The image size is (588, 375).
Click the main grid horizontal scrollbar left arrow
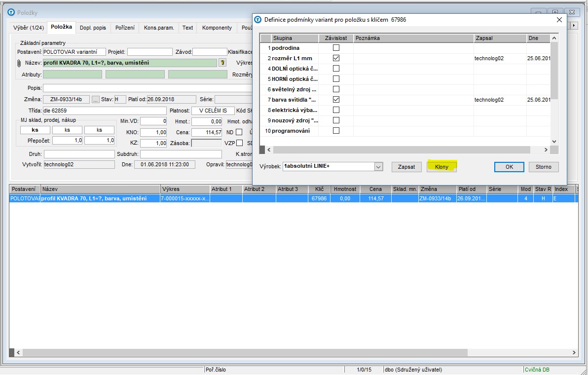click(18, 352)
